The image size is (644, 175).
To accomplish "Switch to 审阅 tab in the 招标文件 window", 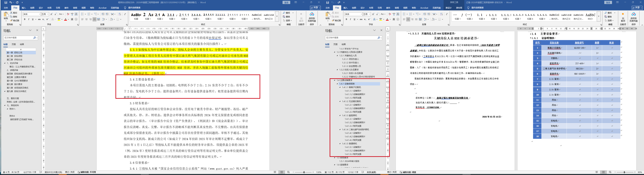I will [75, 8].
